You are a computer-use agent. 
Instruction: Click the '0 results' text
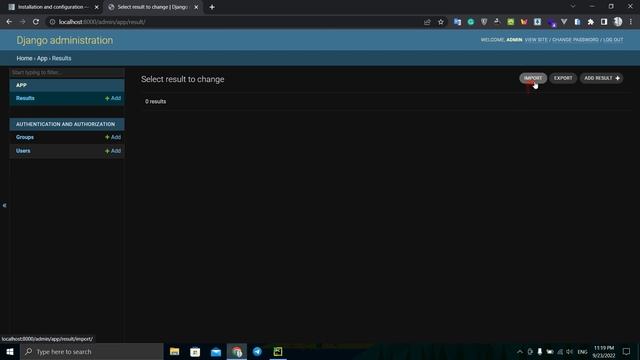point(156,101)
